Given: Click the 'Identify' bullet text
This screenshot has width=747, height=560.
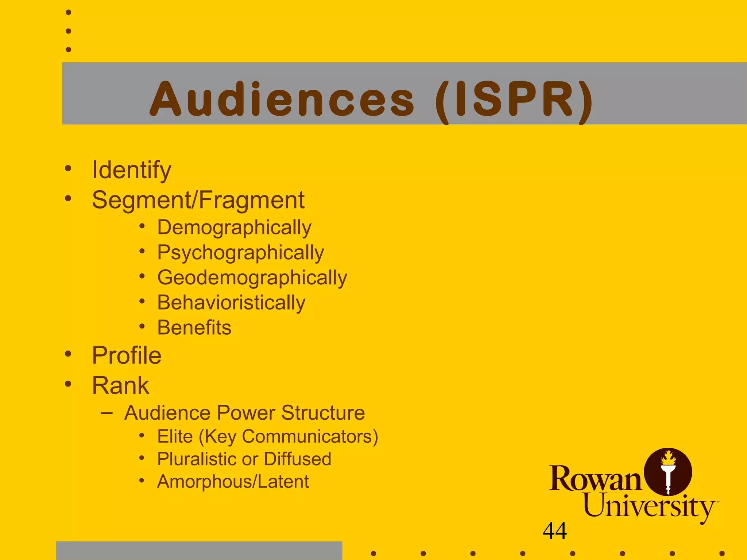Looking at the screenshot, I should click(132, 170).
